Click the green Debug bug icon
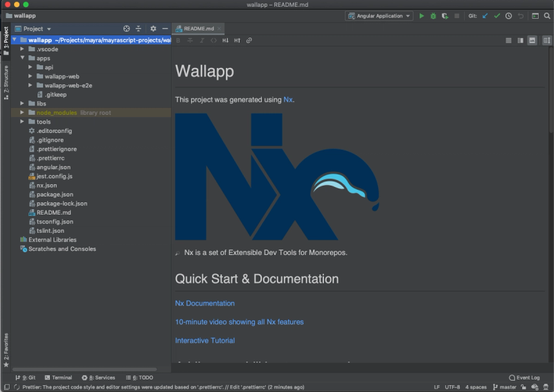The width and height of the screenshot is (554, 392). [x=433, y=16]
